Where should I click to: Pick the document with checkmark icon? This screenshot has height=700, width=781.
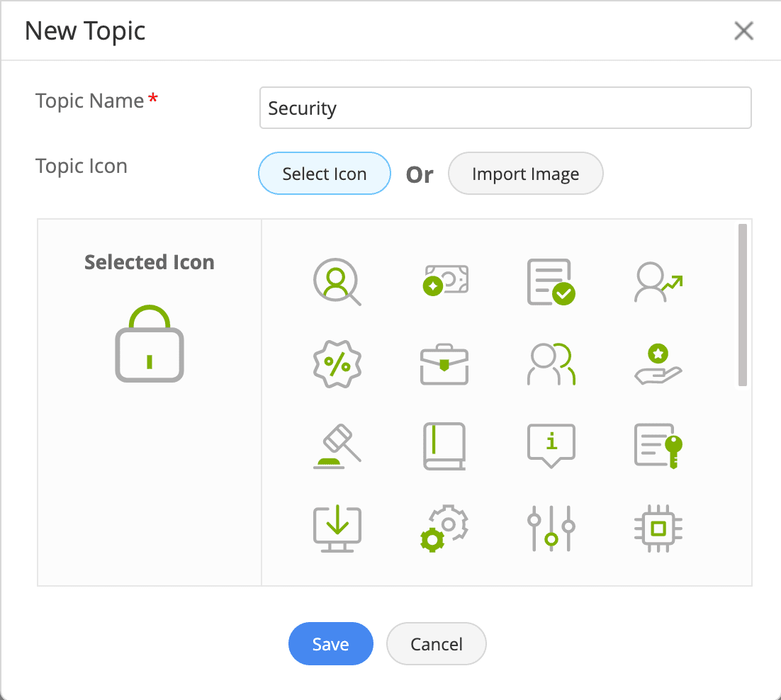[551, 282]
